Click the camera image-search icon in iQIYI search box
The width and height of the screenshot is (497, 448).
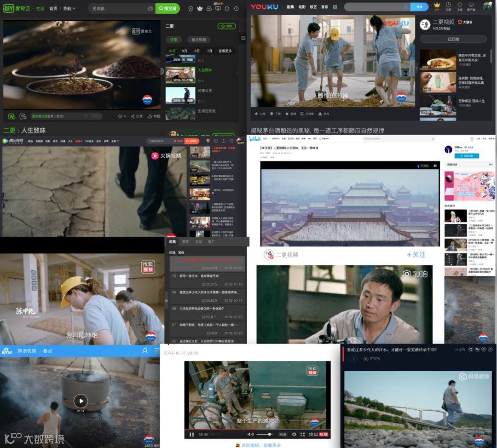point(150,9)
